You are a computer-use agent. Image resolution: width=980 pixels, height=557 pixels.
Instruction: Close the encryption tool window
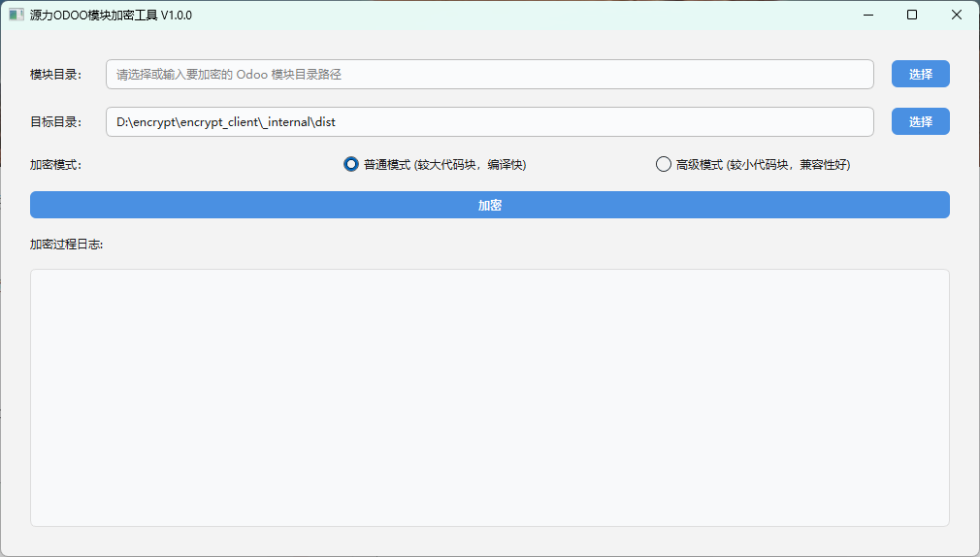957,15
